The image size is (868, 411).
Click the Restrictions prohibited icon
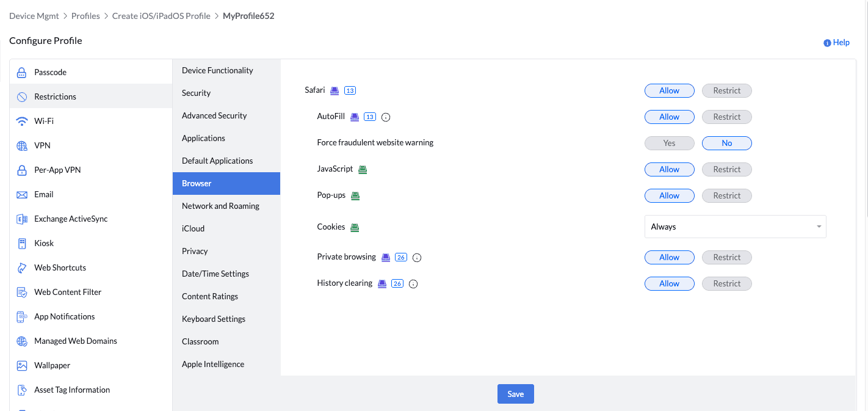[22, 96]
